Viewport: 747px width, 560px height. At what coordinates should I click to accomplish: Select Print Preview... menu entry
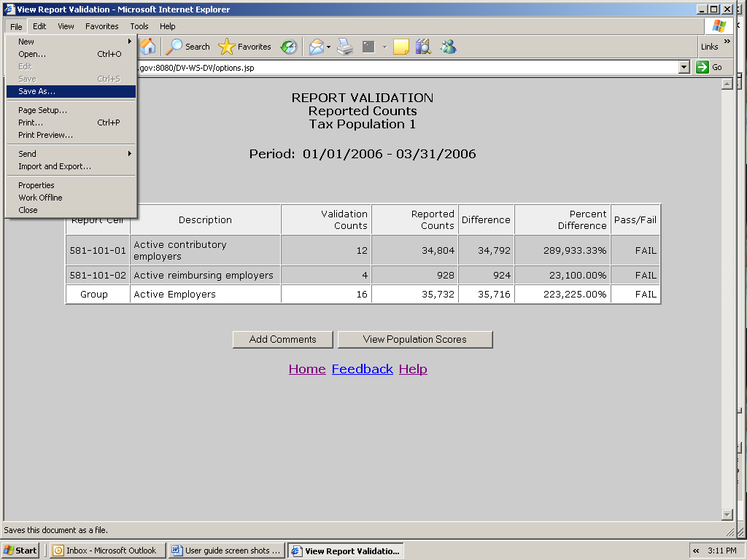(71, 135)
